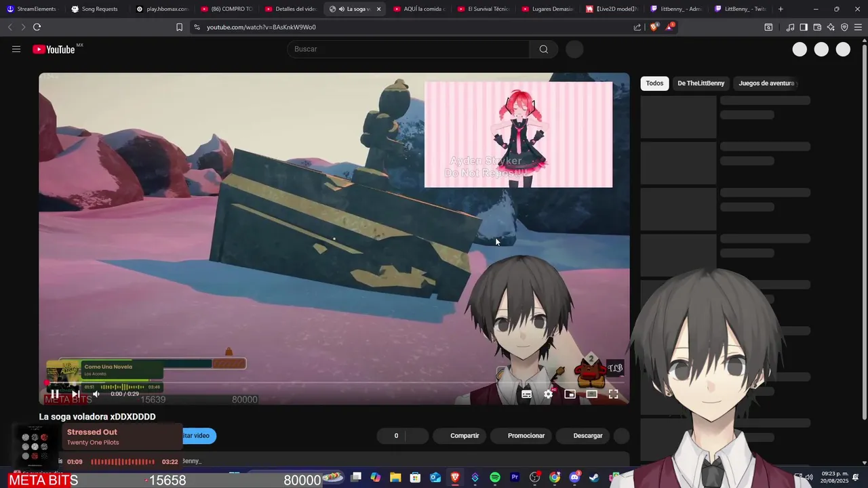
Task: Bookmark this page
Action: click(179, 27)
